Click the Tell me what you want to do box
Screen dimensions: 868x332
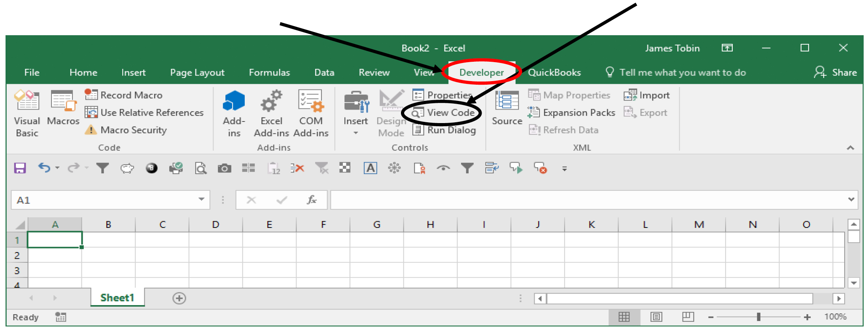(676, 72)
